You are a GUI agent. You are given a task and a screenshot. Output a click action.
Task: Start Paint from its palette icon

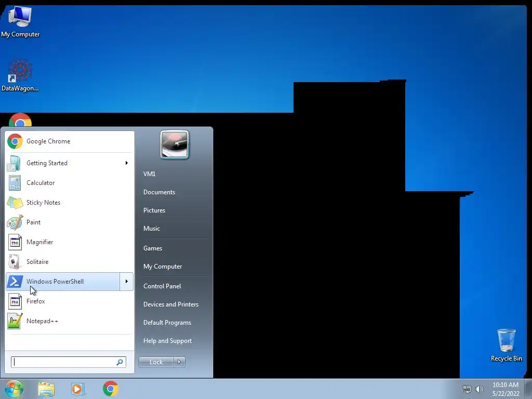15,222
